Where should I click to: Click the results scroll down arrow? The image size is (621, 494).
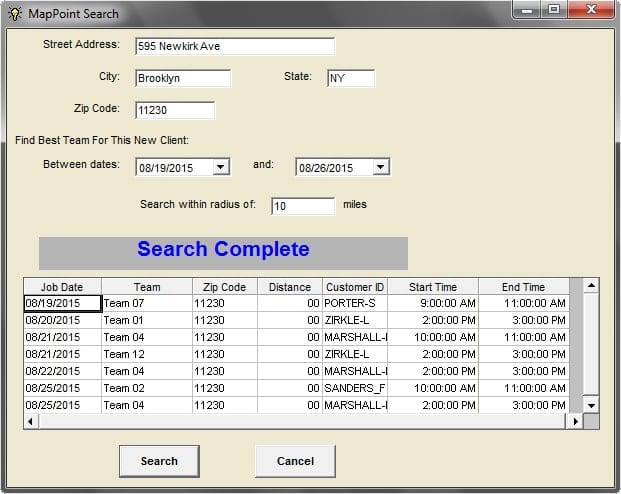click(591, 405)
